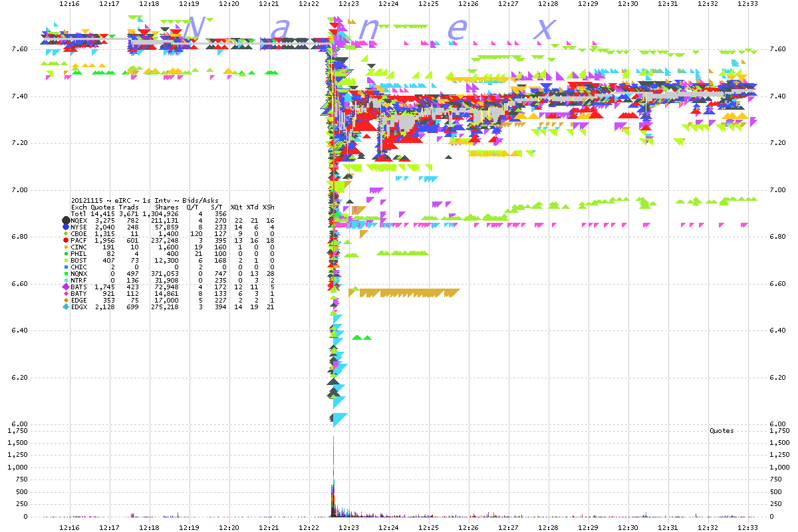Click the 'CINC' exchange label
The image size is (798, 532).
pyautogui.click(x=78, y=247)
